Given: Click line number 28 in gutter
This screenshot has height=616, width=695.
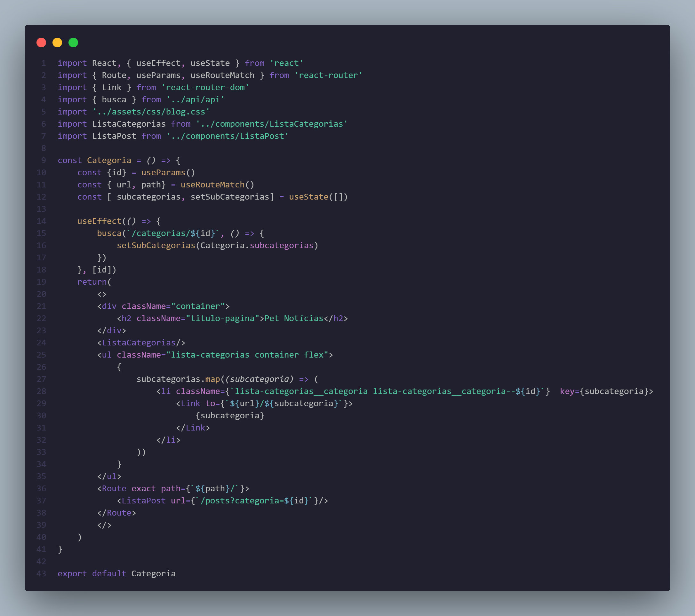Looking at the screenshot, I should (41, 391).
